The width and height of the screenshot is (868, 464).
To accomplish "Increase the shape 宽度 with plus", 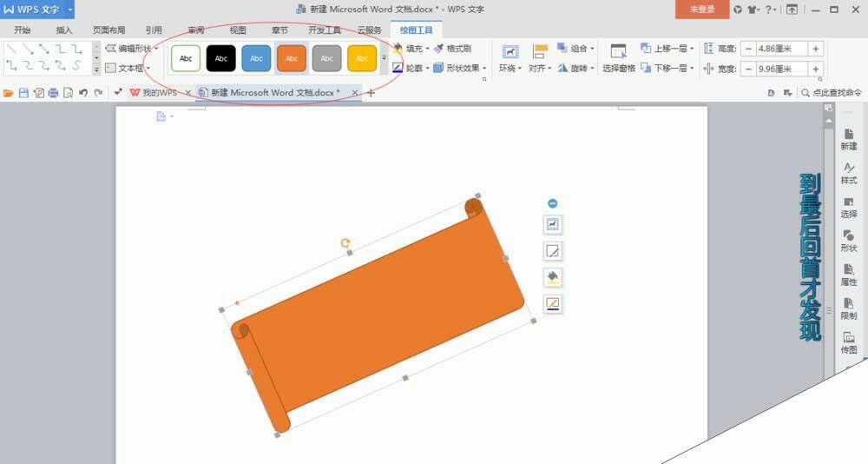I will click(x=815, y=69).
